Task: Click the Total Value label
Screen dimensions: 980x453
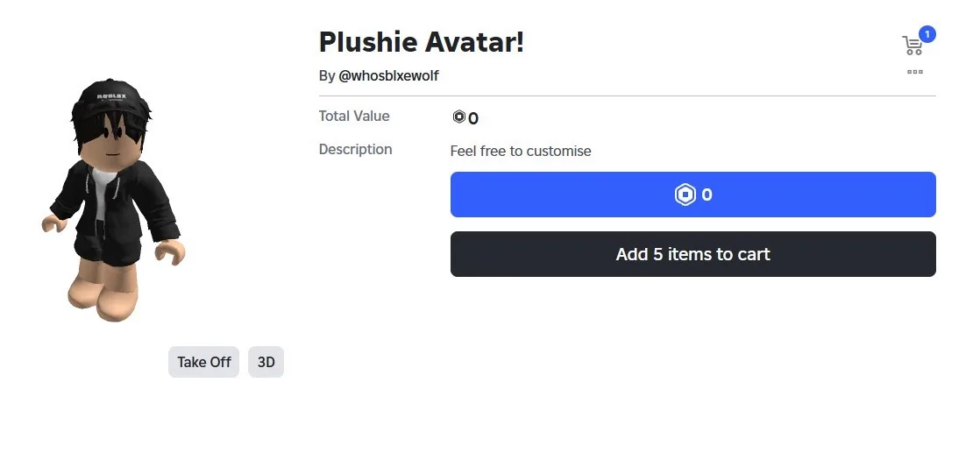Action: pyautogui.click(x=354, y=117)
